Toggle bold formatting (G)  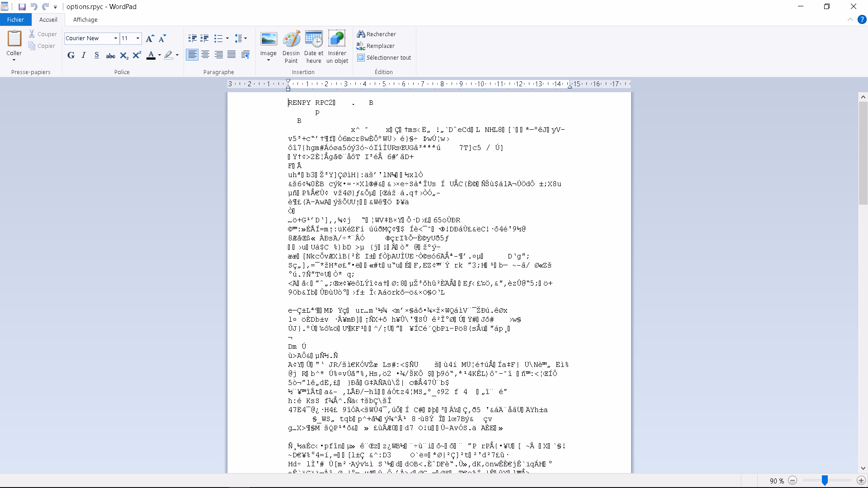[x=71, y=56]
